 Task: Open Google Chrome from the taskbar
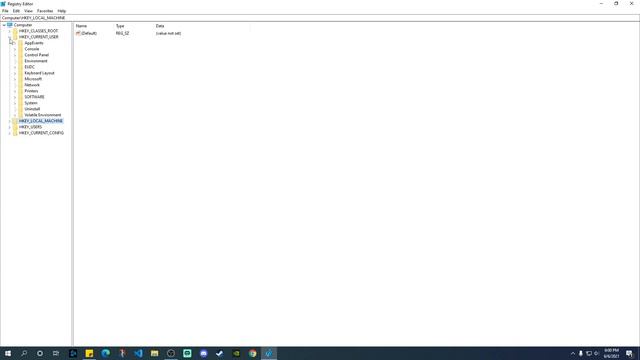[253, 353]
